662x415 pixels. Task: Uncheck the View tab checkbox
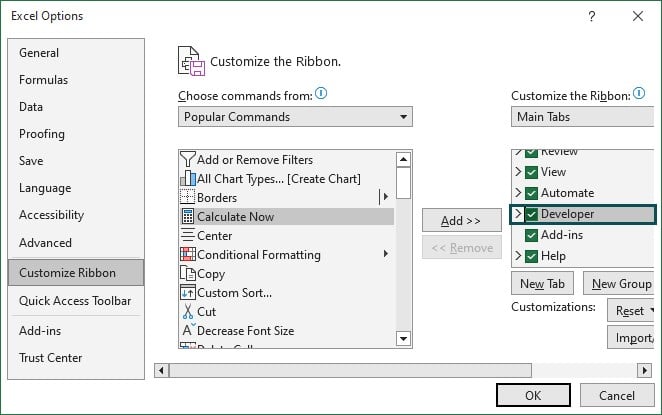coord(531,172)
